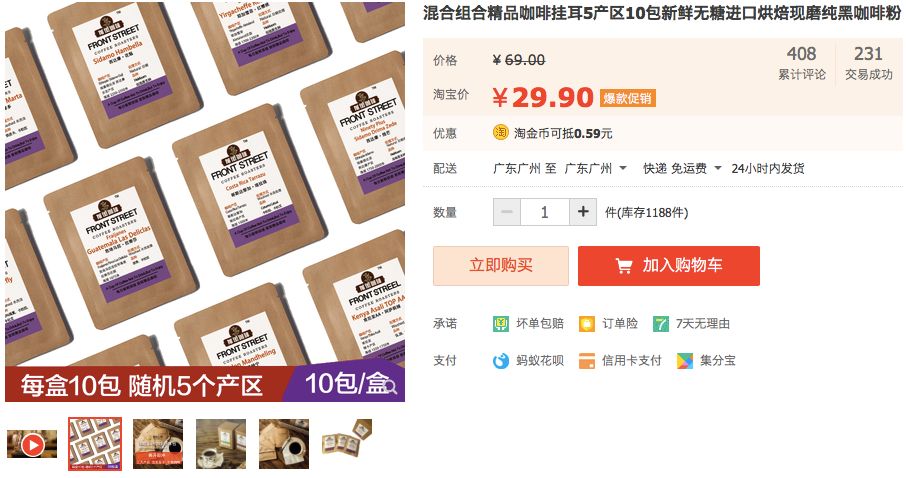Click the 蚂蚁花呗 payment icon
This screenshot has width=906, height=478.
[x=500, y=361]
